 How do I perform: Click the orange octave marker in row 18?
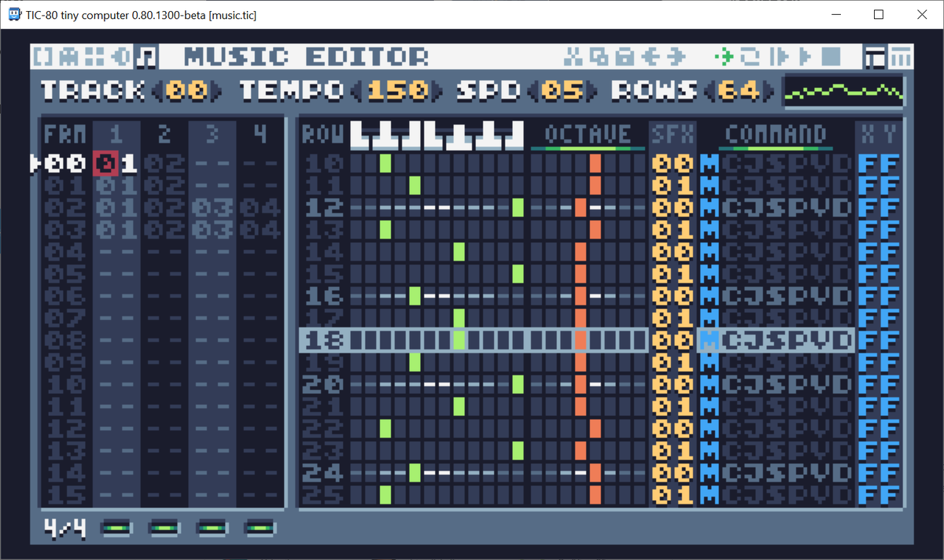point(581,340)
